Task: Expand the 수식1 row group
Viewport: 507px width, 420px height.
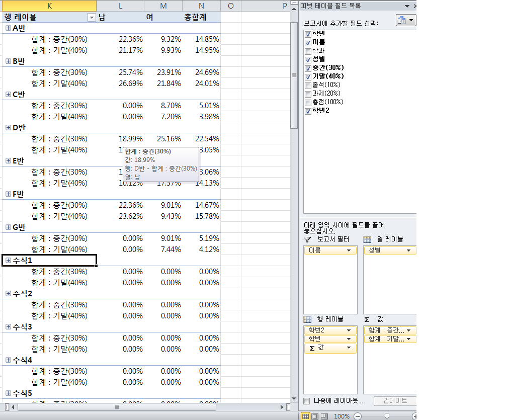Action: click(8, 261)
